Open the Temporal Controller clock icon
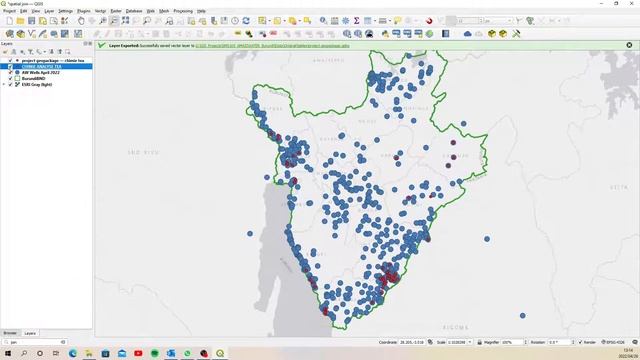Viewport: 640px width, 360px height. pos(235,21)
